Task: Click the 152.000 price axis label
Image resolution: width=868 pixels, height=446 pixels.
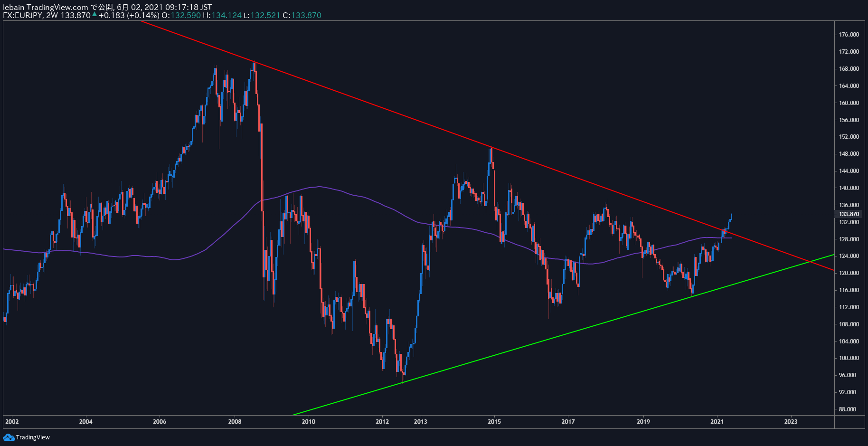Action: (x=849, y=137)
